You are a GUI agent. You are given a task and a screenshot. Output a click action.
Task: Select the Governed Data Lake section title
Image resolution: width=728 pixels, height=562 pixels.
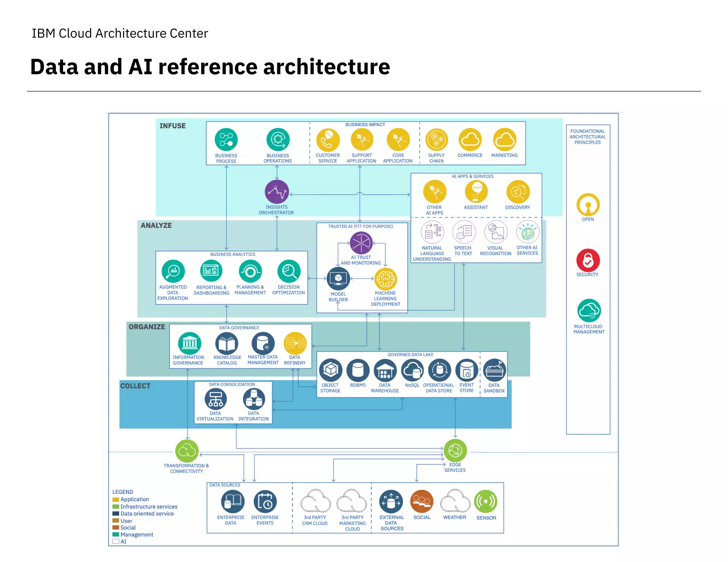[410, 355]
